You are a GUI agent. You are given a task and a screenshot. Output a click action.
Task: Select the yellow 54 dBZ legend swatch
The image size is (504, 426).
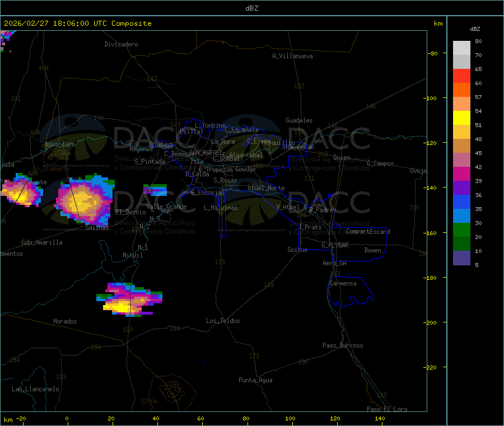[461, 118]
